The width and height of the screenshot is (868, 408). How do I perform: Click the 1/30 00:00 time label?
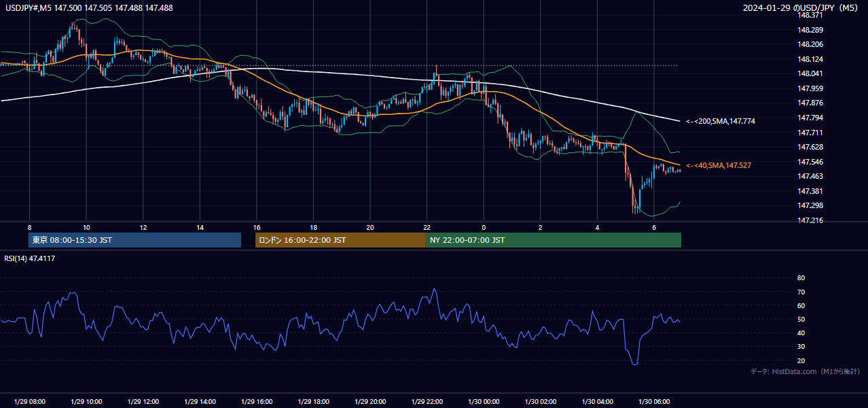point(483,401)
